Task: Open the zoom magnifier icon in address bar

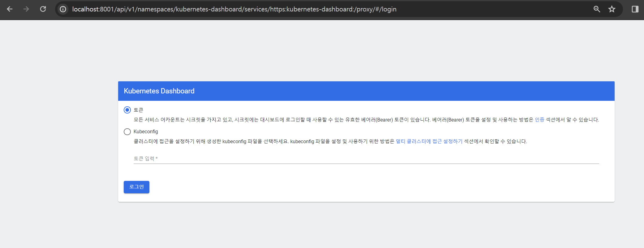Action: 597,9
